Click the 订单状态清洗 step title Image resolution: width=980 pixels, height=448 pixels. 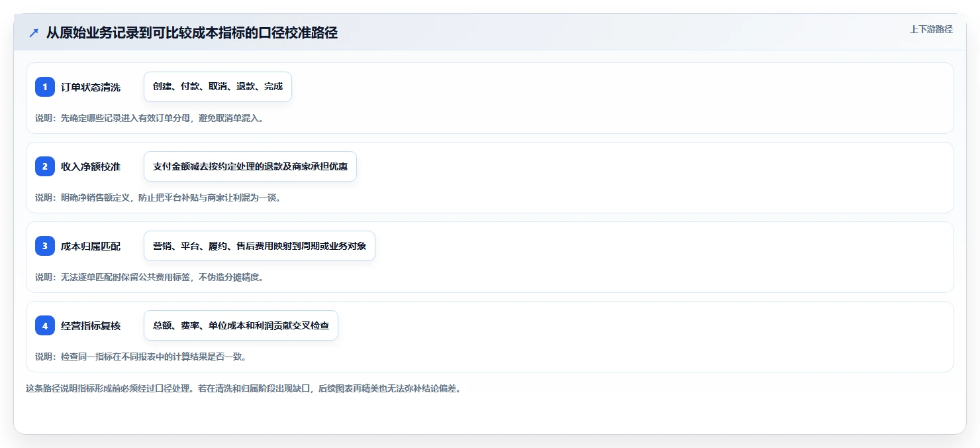[91, 87]
